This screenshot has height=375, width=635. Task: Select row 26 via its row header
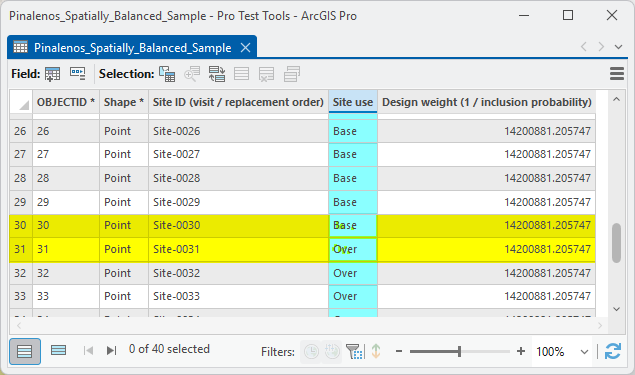click(x=21, y=131)
